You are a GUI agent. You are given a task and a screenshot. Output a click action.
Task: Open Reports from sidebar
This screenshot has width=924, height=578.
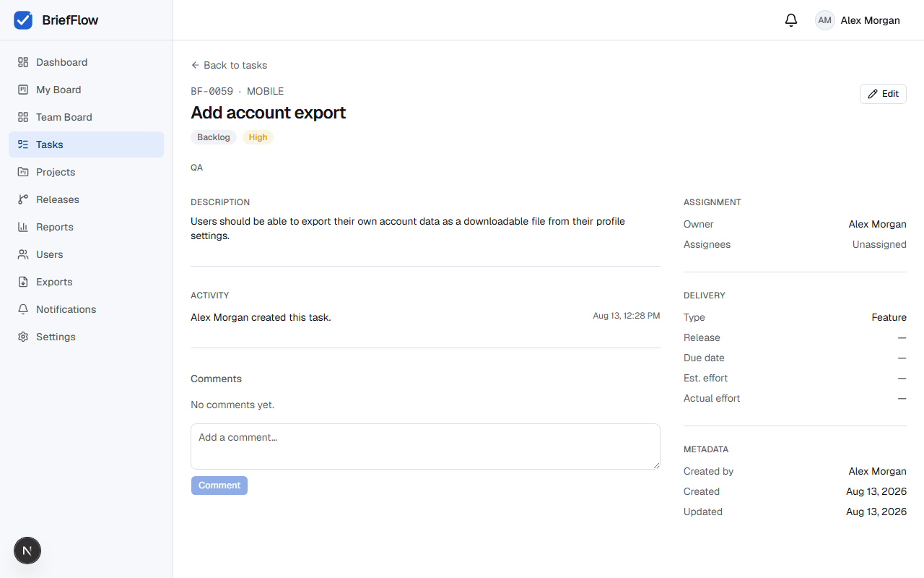tap(87, 227)
